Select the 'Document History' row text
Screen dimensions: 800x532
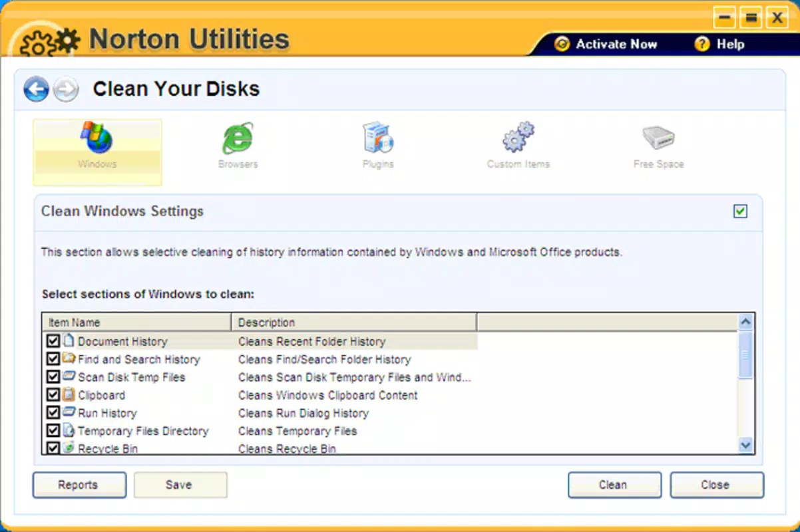[x=122, y=342]
